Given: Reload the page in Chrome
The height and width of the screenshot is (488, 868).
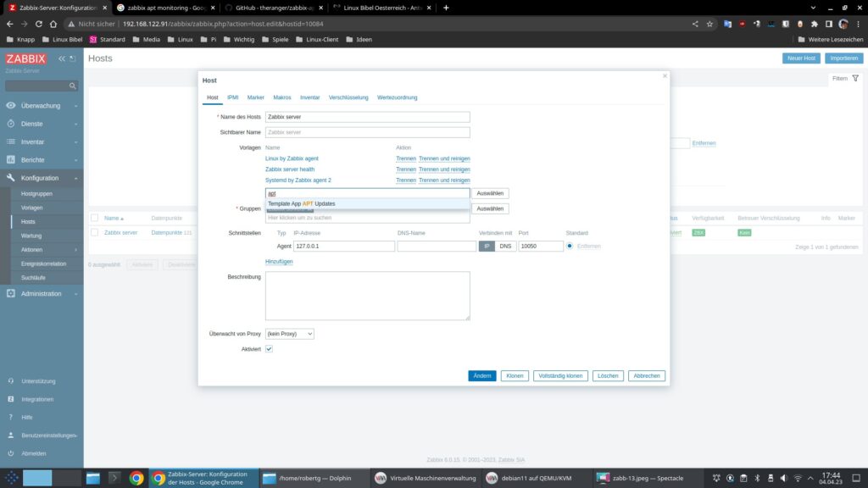Looking at the screenshot, I should [x=39, y=24].
